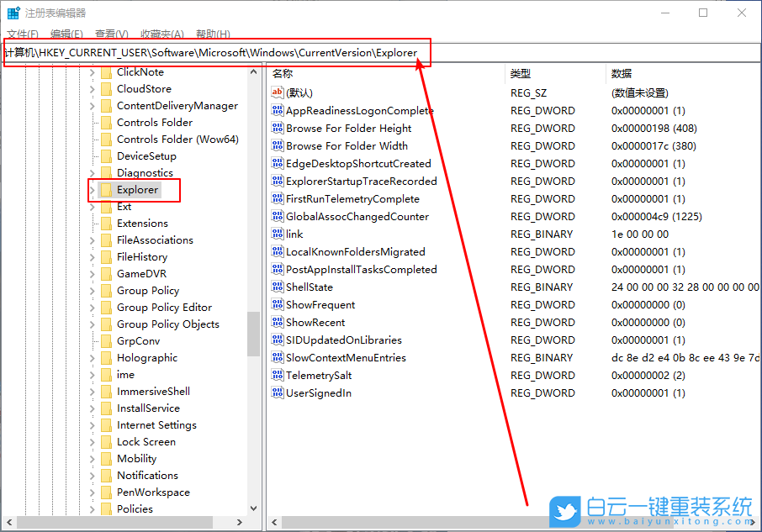Sort values by the 类型 column header
The width and height of the screenshot is (762, 532).
pos(521,73)
